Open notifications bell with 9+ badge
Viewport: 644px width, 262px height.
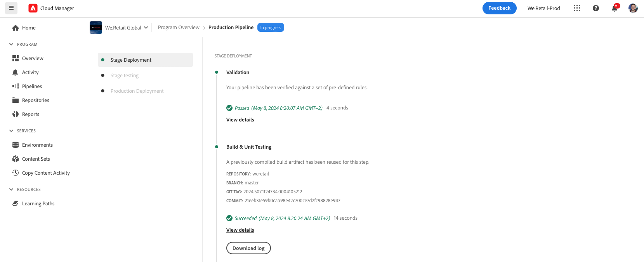(615, 8)
